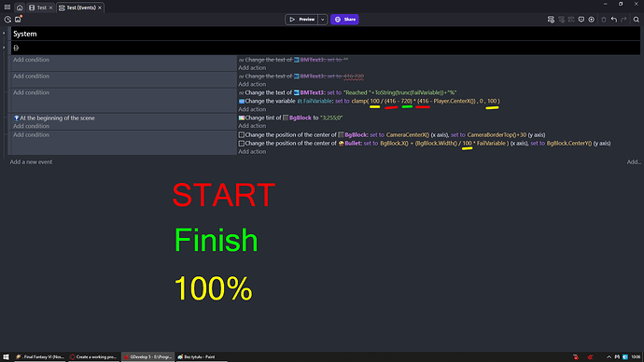
Task: Select the "Reached" BMText3 text action
Action: 347,92
